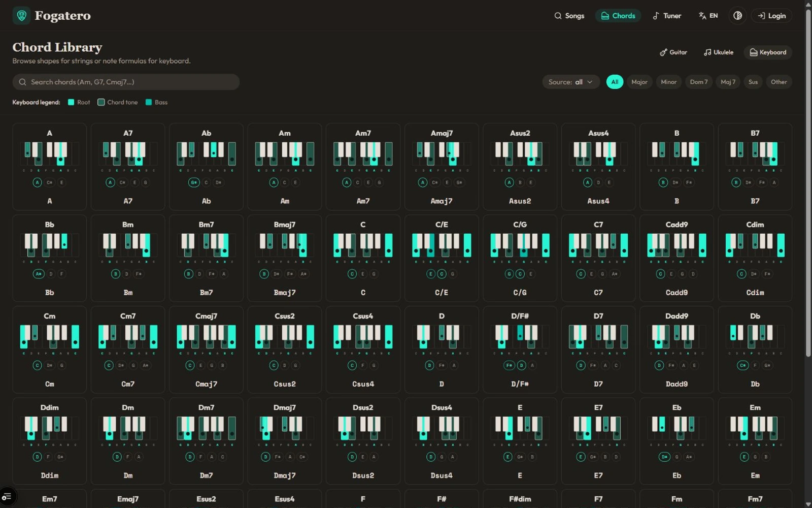Toggle the theme contrast icon
Screen dimensions: 812x508
click(x=737, y=16)
